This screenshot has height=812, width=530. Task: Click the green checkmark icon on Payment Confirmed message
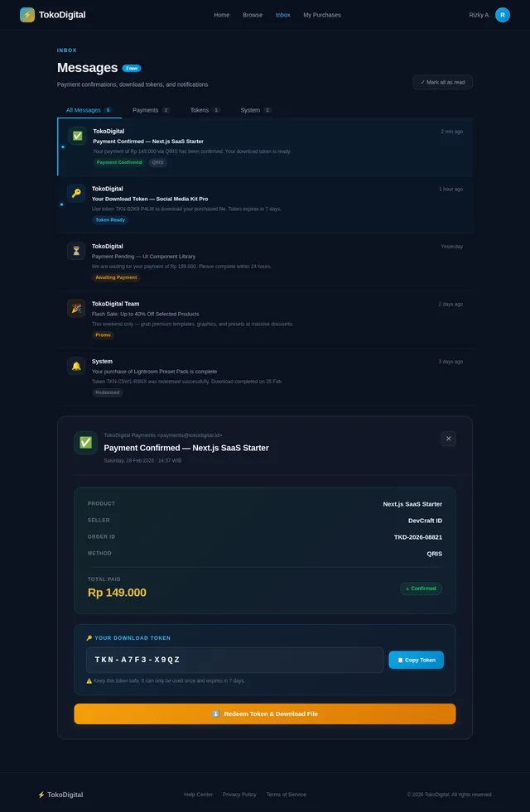tap(77, 136)
